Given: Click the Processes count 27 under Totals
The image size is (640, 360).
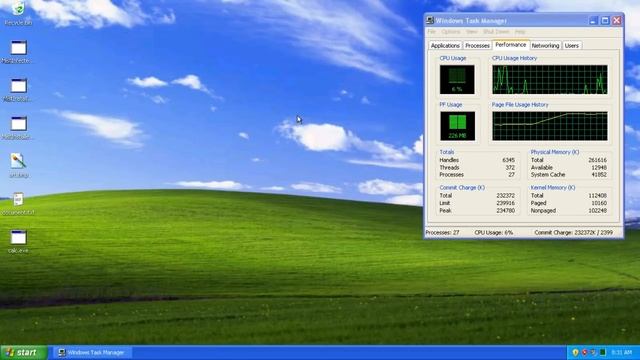Looking at the screenshot, I should coord(511,175).
